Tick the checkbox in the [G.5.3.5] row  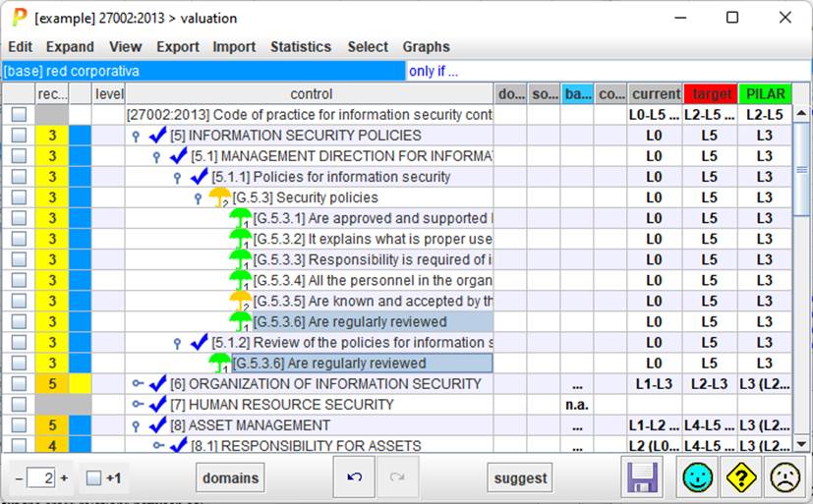coord(20,301)
